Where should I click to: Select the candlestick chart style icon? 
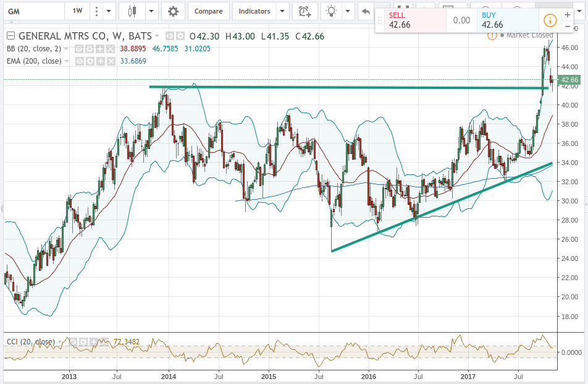coord(133,11)
